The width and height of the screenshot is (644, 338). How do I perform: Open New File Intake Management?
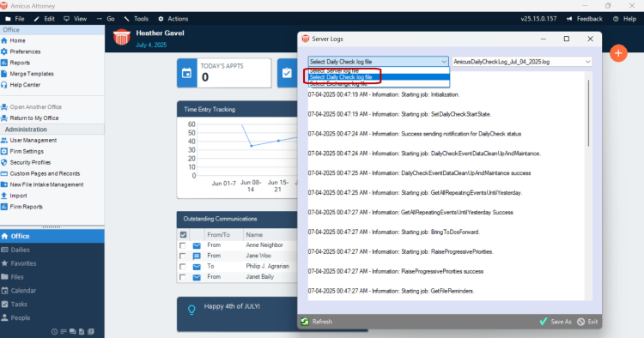coord(42,184)
